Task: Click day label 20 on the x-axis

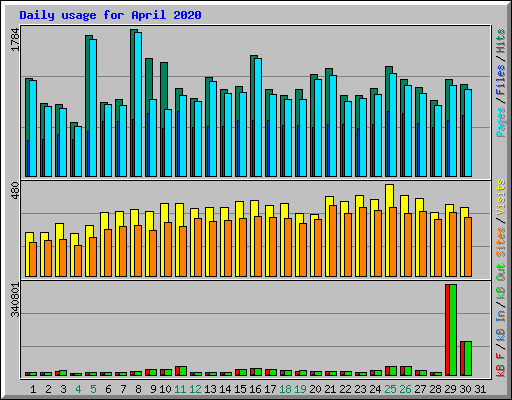Action: [x=315, y=389]
